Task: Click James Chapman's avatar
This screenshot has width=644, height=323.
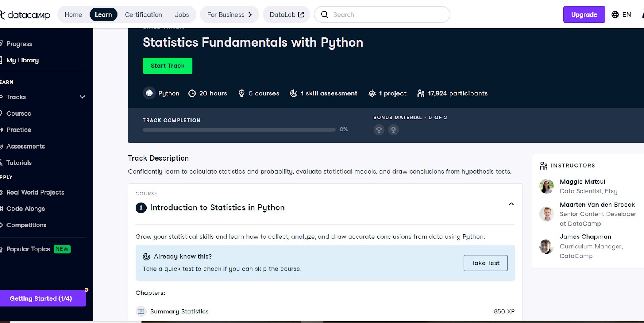Action: click(x=547, y=246)
